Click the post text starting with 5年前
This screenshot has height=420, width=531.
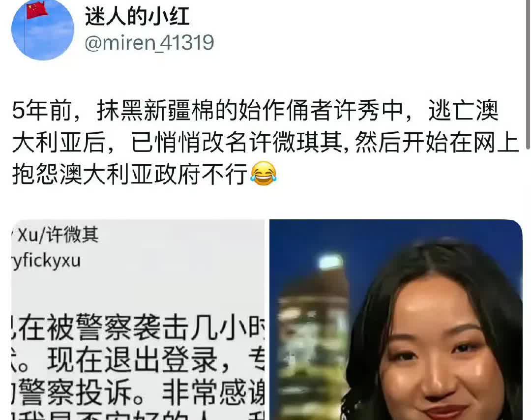[265, 142]
